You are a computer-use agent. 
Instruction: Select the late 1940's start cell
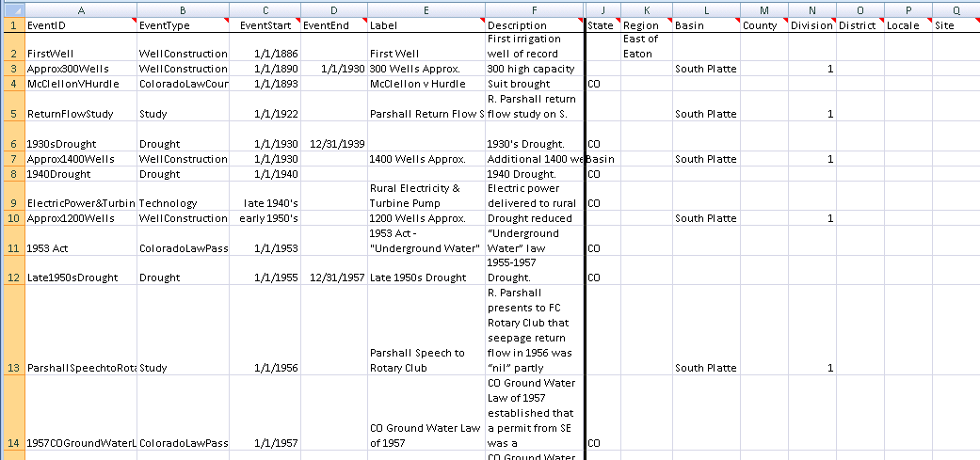click(x=265, y=196)
